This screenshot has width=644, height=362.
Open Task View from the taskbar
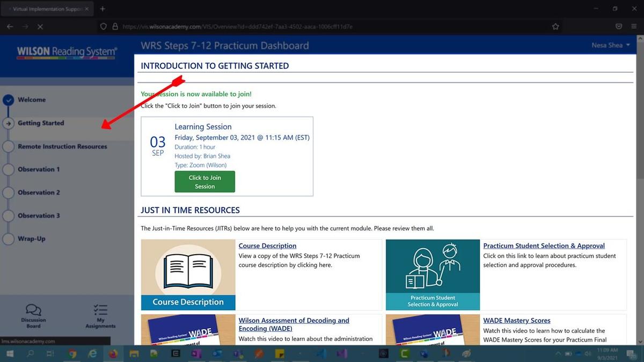point(50,353)
